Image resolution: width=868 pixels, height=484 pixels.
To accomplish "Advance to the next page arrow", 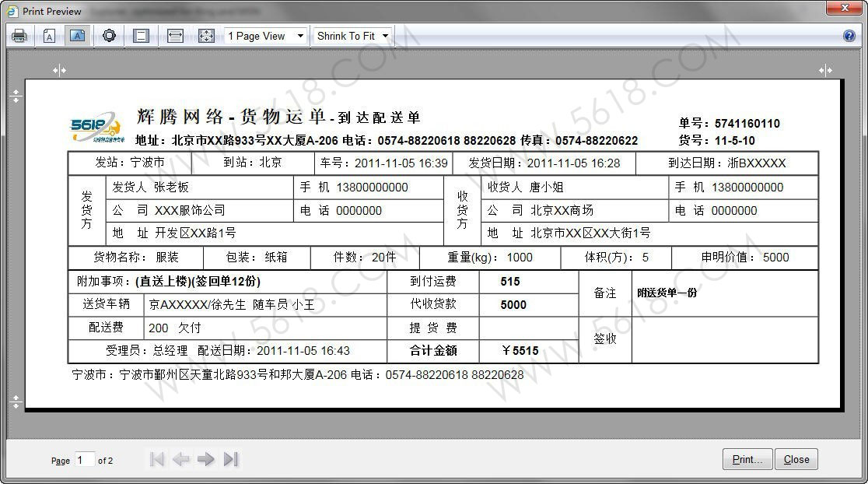I will [206, 459].
